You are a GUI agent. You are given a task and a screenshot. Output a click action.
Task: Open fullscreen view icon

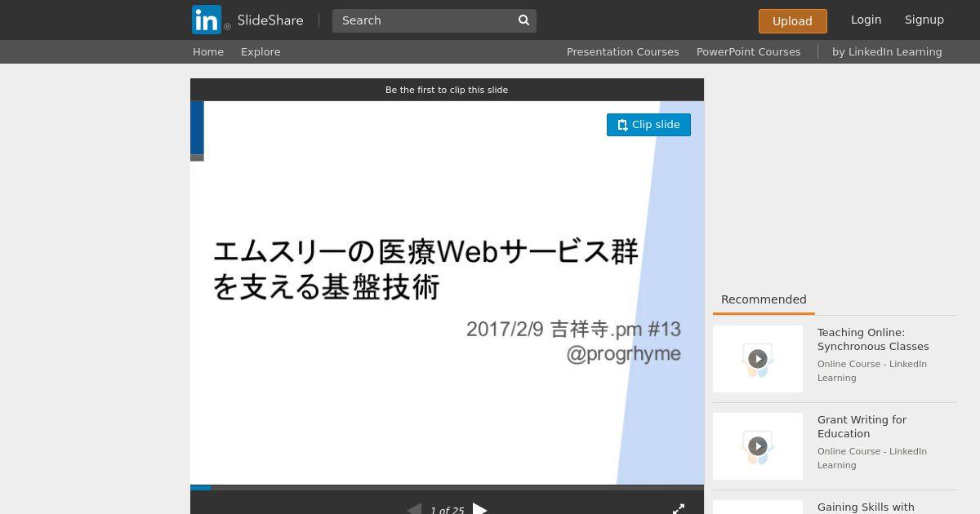tap(679, 509)
